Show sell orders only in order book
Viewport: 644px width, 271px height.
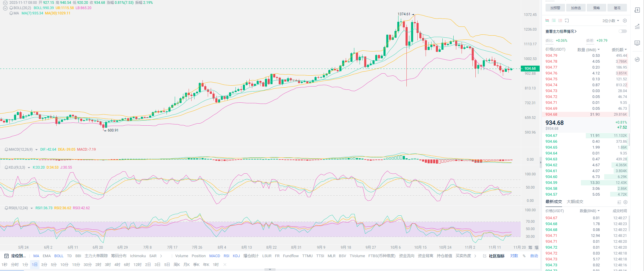pos(560,21)
